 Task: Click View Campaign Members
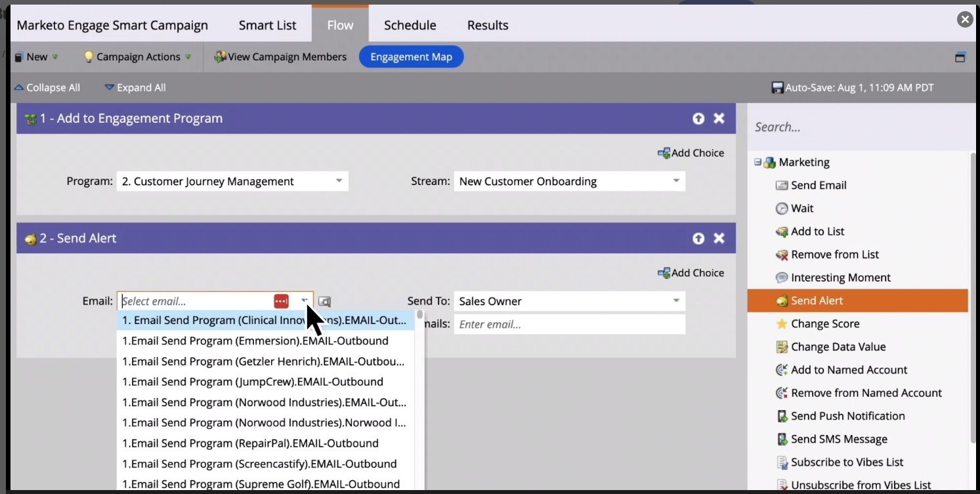pos(280,57)
